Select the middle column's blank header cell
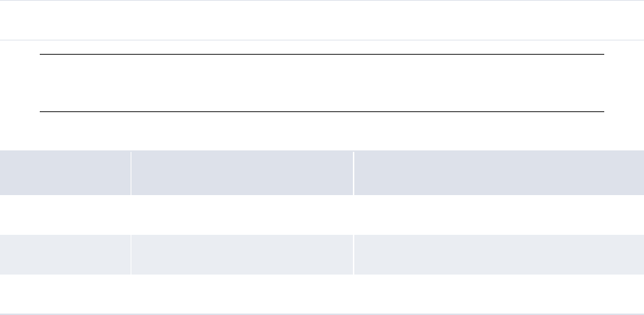Viewport: 644px width, 315px height. [x=242, y=172]
